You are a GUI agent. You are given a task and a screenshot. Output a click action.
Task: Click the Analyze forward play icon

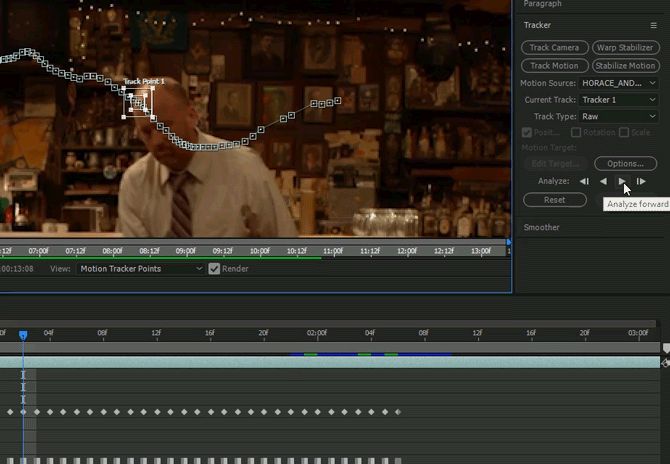tap(622, 181)
